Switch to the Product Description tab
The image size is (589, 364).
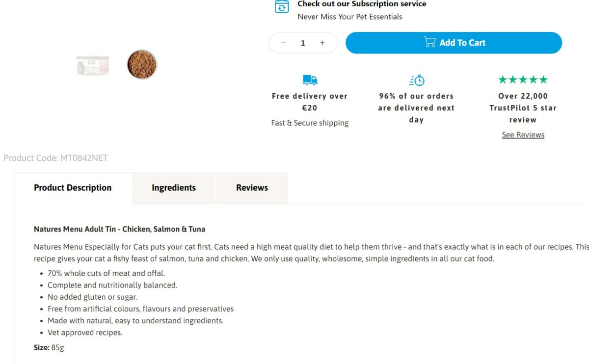[73, 188]
